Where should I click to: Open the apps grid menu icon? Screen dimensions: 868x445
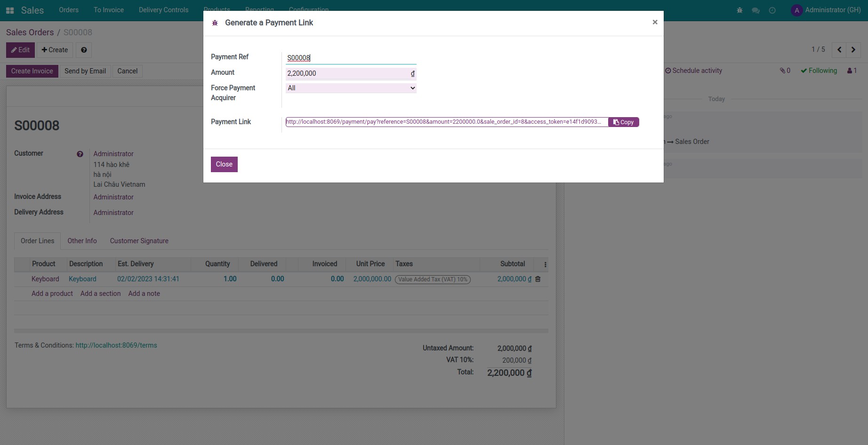click(x=10, y=10)
